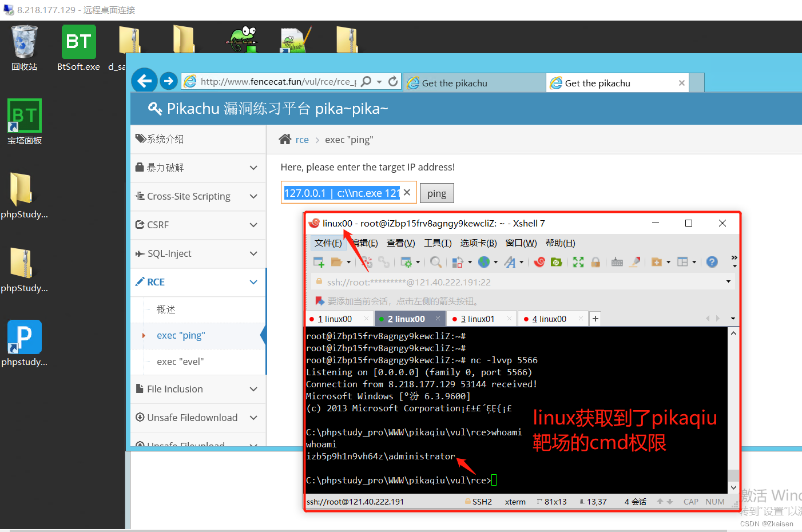Screen dimensions: 802x532
Task: Open the Xshell toolbar overflow chevron
Action: pyautogui.click(x=734, y=261)
